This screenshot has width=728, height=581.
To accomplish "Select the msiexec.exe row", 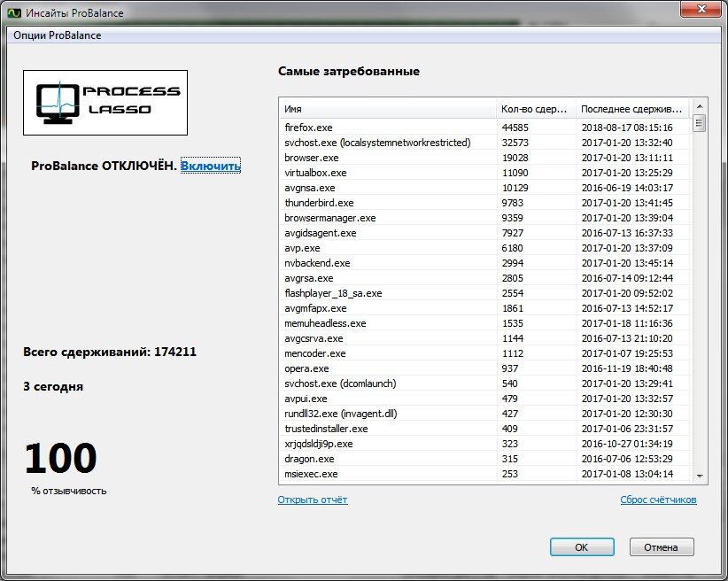I will [485, 474].
